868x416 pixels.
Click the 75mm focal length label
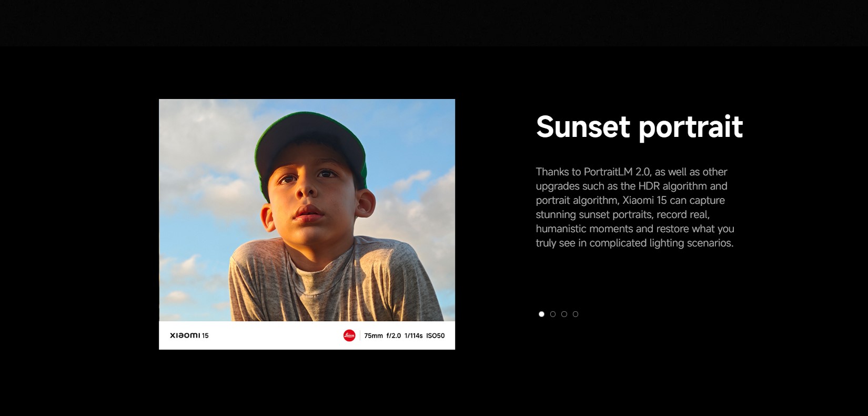[x=374, y=336]
